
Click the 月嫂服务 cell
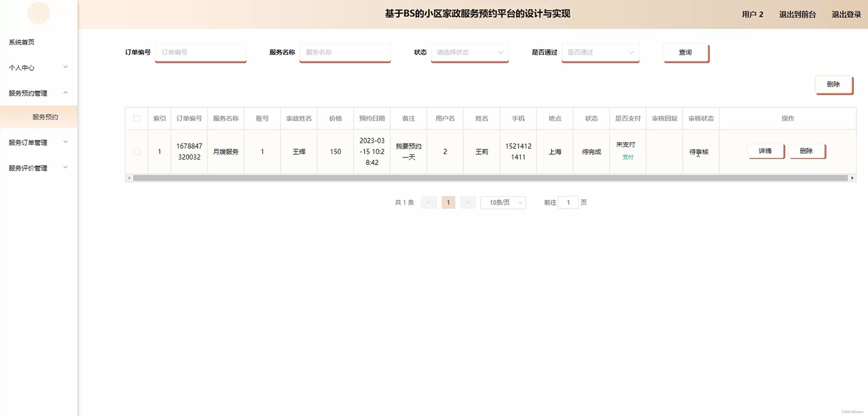[x=226, y=152]
